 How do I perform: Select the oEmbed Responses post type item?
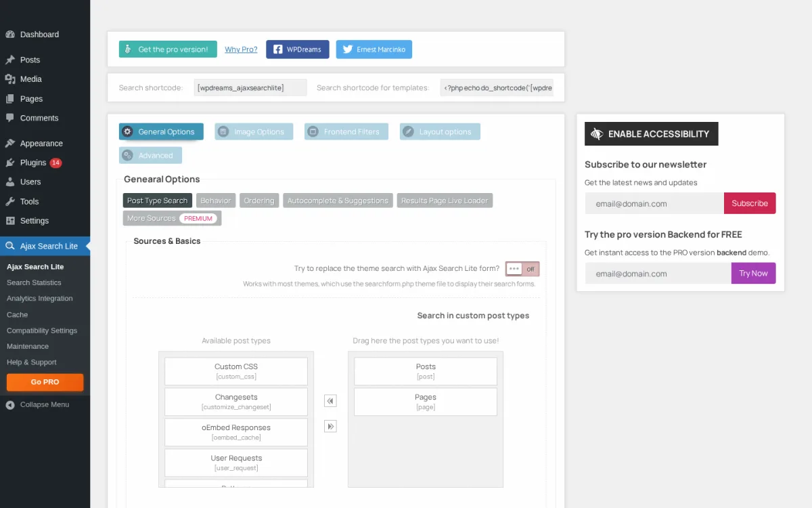[x=236, y=432]
